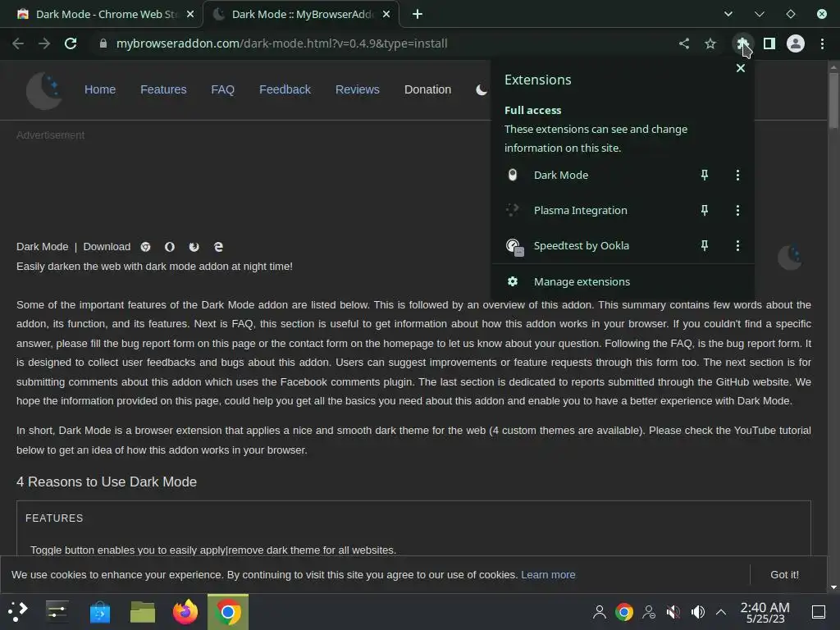Open the KDE application launcher
The width and height of the screenshot is (840, 630).
tap(18, 612)
